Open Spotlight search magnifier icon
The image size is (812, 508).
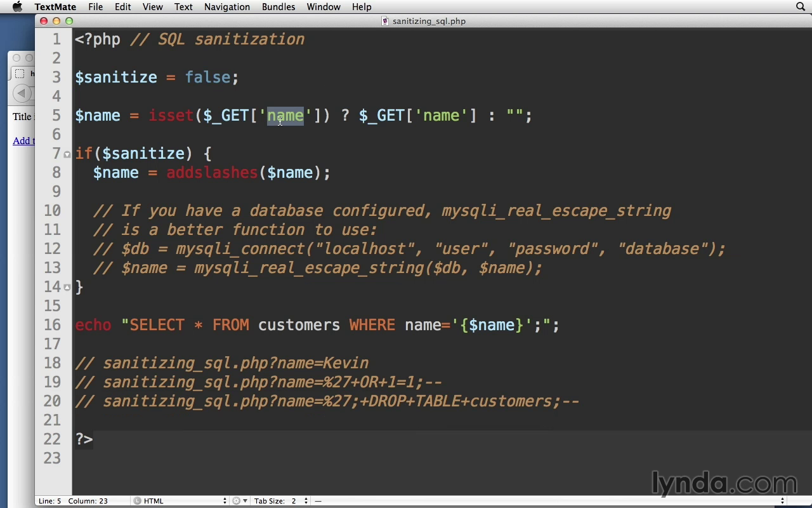(x=801, y=7)
